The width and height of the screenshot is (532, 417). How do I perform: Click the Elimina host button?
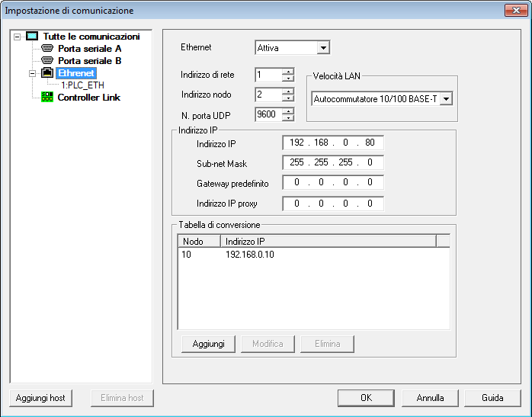(x=122, y=398)
